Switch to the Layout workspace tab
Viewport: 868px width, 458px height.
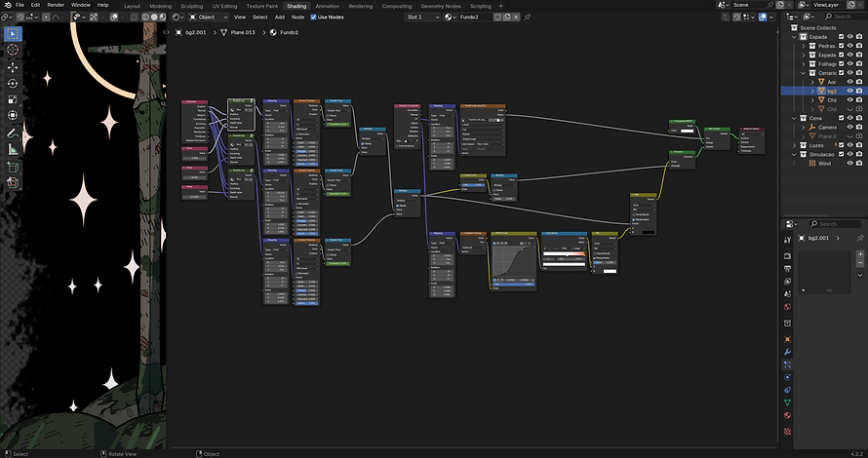[x=133, y=6]
